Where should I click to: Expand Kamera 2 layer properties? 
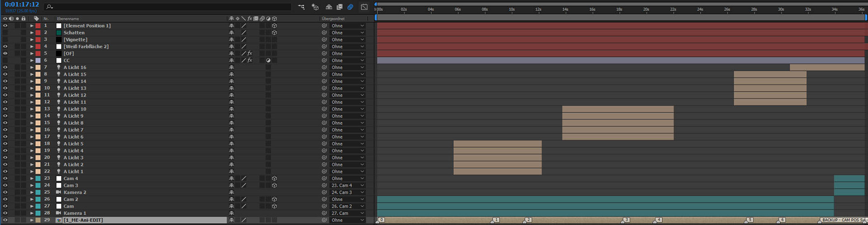point(32,192)
